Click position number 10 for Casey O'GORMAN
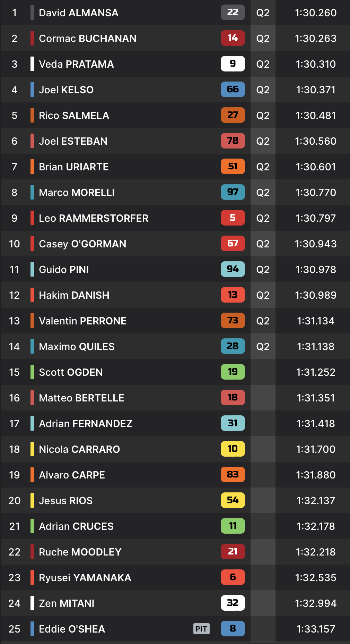Image resolution: width=350 pixels, height=644 pixels. (x=14, y=244)
